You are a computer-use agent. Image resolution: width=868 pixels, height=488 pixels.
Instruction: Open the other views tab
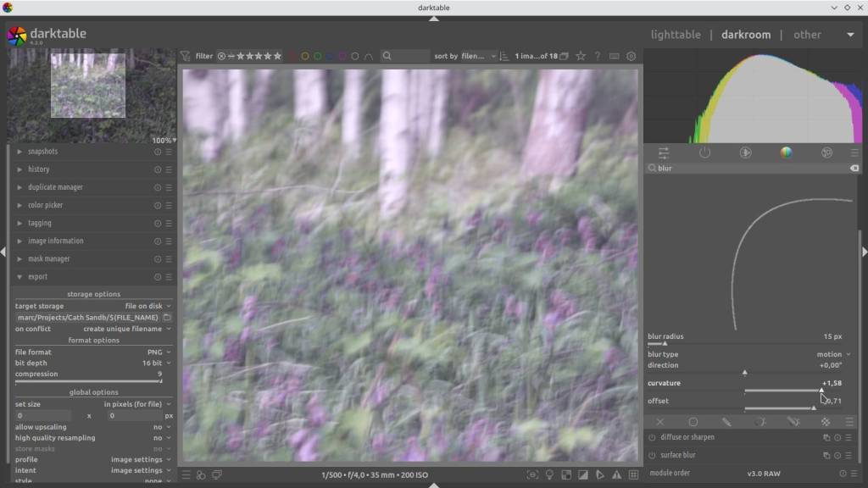[807, 35]
